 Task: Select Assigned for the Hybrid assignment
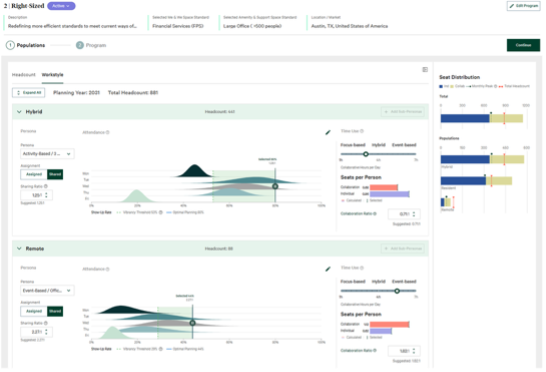[x=34, y=174]
